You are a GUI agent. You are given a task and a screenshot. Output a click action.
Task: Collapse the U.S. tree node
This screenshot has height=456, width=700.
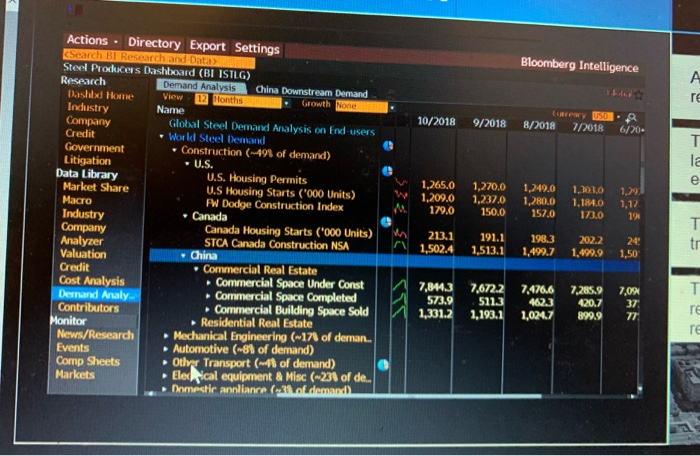point(188,164)
